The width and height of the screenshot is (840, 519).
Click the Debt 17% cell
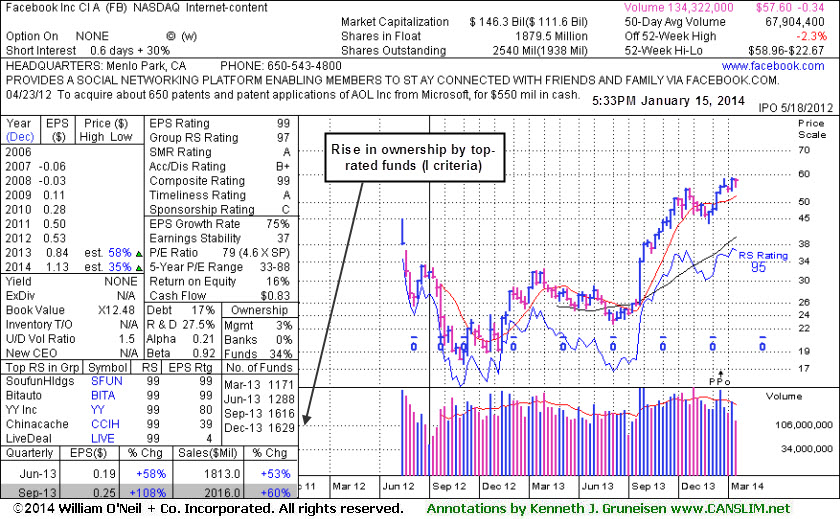coord(181,310)
